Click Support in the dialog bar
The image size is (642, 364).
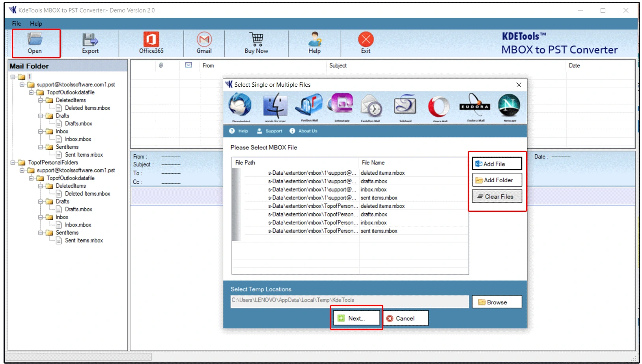click(x=270, y=131)
